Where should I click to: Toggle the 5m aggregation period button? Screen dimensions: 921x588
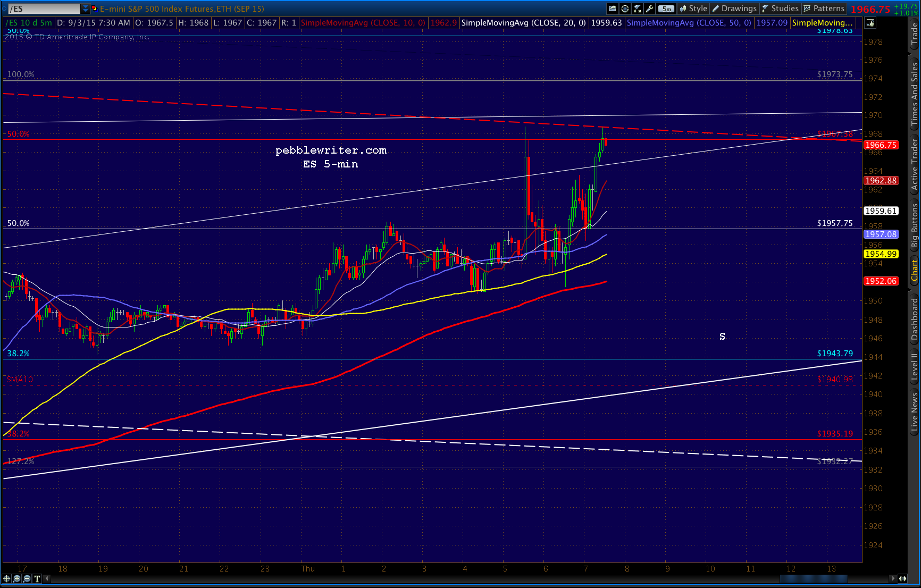[x=666, y=9]
